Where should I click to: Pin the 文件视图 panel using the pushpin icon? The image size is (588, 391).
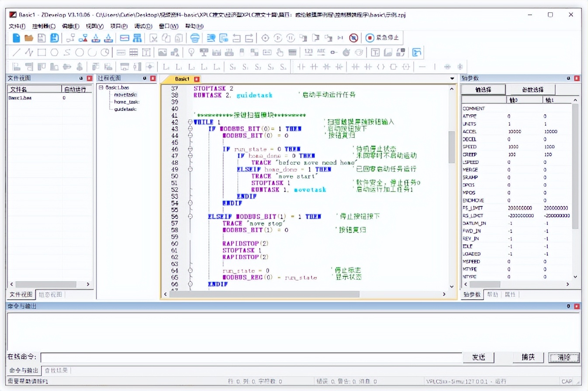tap(81, 78)
